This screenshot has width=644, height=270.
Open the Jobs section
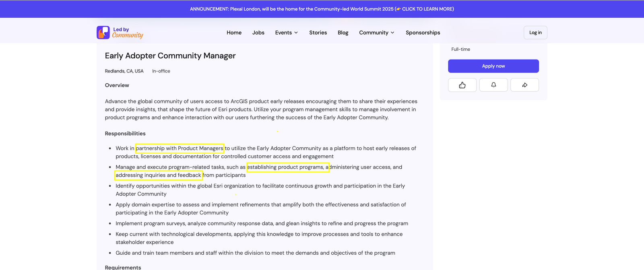click(258, 33)
